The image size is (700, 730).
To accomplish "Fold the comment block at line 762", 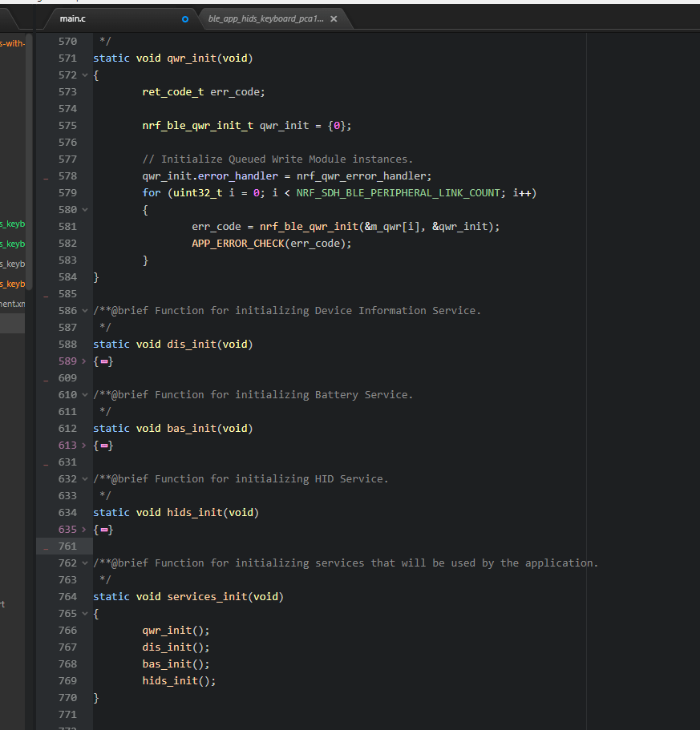I will (85, 563).
